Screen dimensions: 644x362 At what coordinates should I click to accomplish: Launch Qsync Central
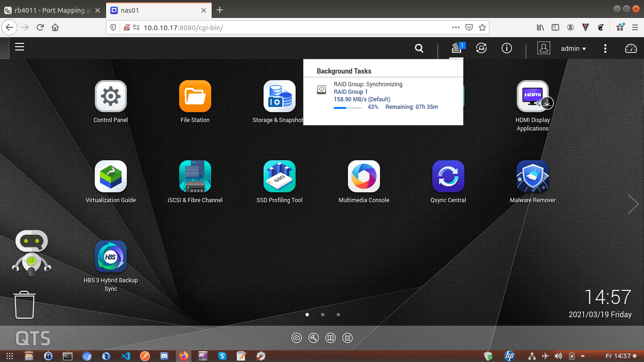point(448,176)
